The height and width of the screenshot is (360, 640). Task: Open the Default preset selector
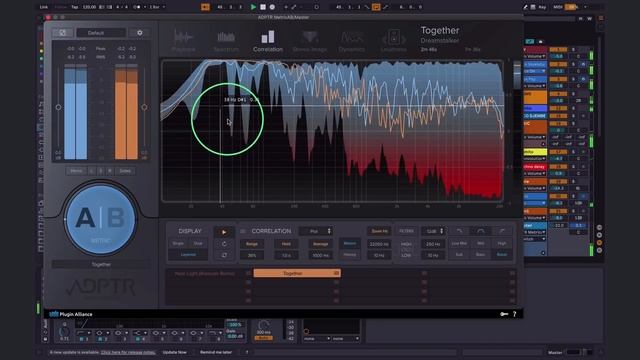point(101,33)
